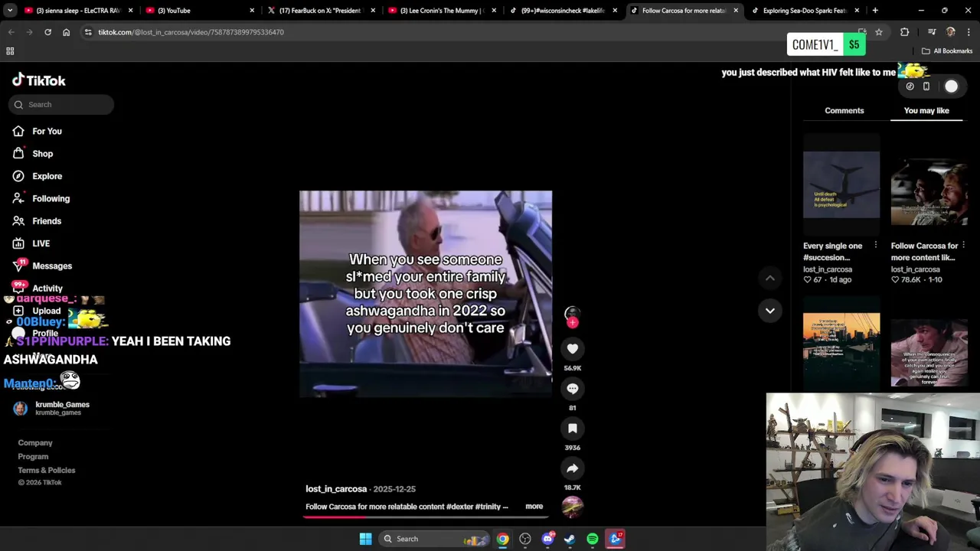
Task: Open the Program footer link
Action: pos(33,457)
